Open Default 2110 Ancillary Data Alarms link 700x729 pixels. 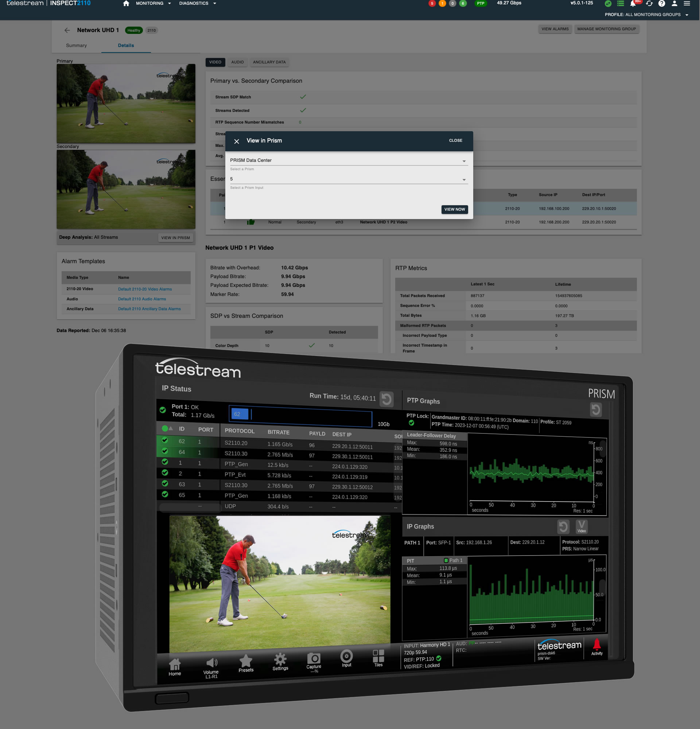pyautogui.click(x=149, y=309)
